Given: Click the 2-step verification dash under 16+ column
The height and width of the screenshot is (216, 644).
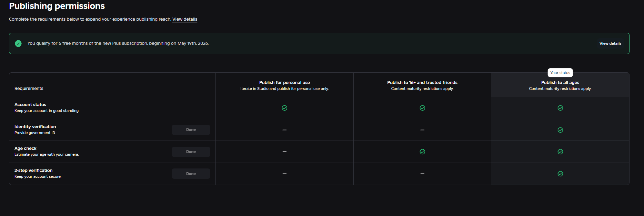Looking at the screenshot, I should (422, 174).
